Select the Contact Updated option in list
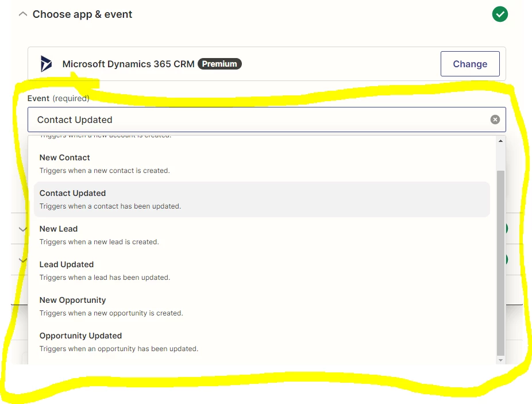 point(261,199)
